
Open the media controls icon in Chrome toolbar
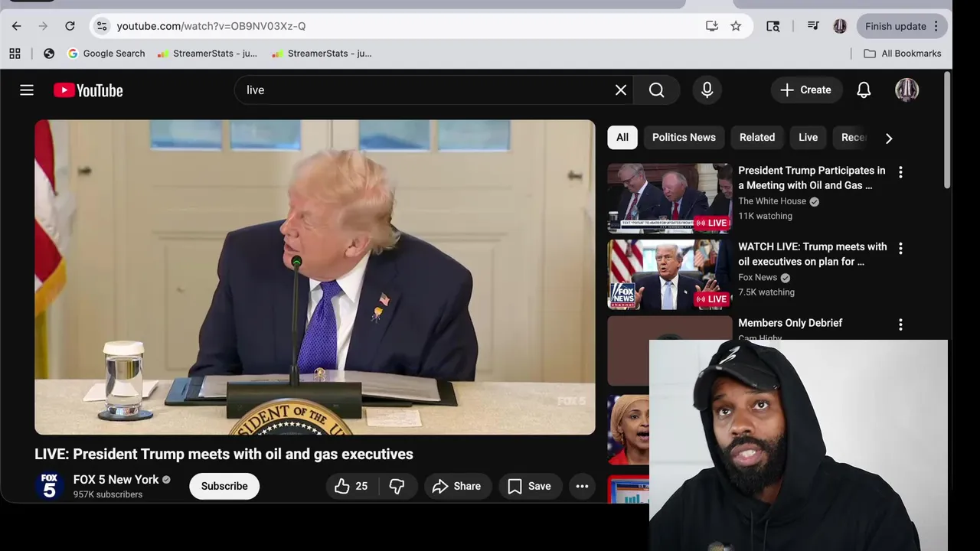pos(813,26)
